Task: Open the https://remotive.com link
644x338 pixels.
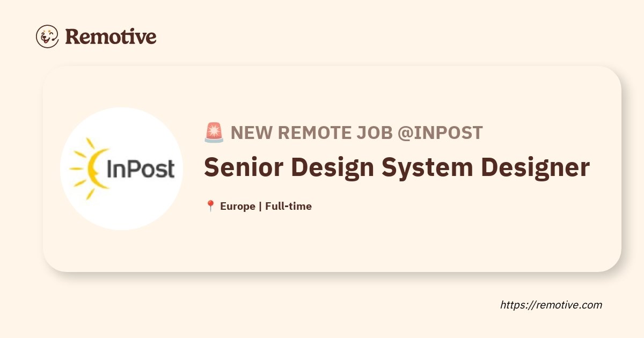Action: tap(551, 305)
